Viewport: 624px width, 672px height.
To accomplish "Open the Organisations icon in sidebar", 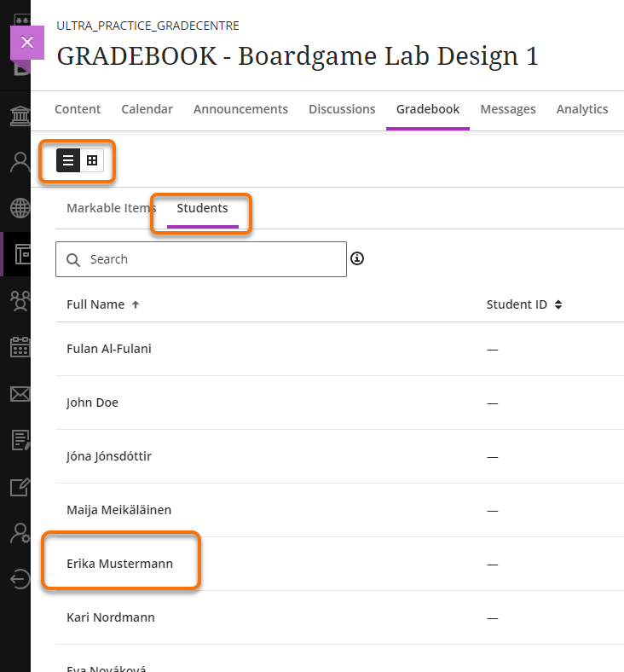I will point(19,300).
